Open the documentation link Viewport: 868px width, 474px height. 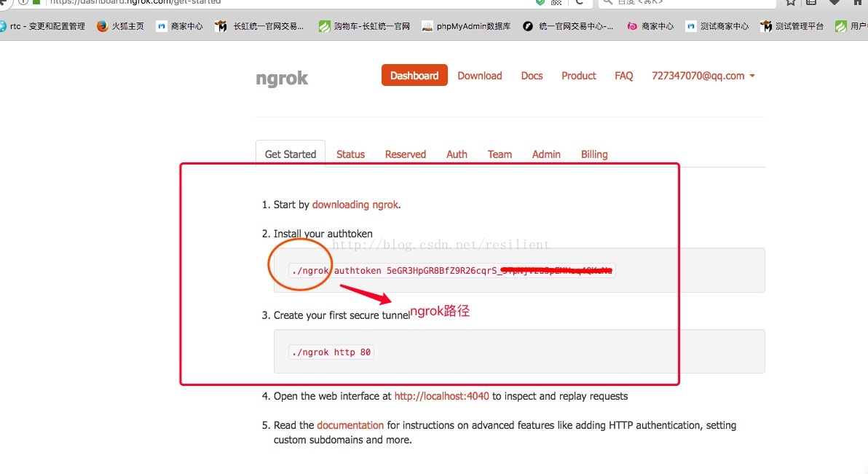pyautogui.click(x=350, y=425)
